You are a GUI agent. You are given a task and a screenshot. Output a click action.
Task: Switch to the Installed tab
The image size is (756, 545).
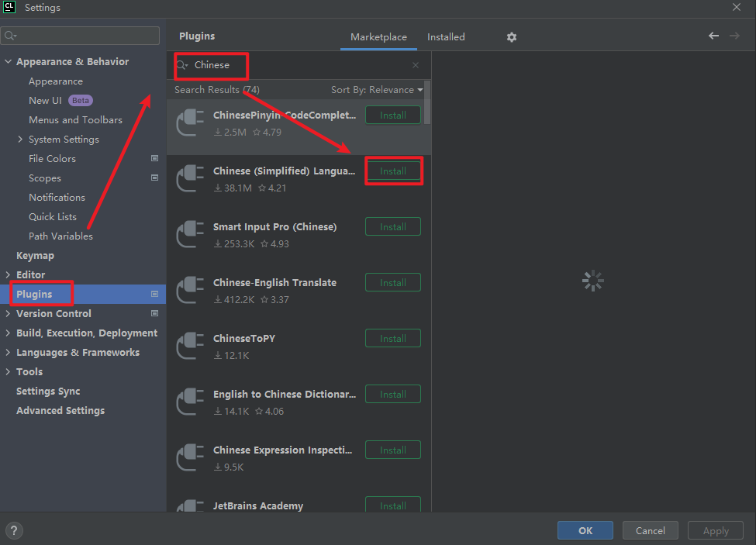pyautogui.click(x=446, y=37)
